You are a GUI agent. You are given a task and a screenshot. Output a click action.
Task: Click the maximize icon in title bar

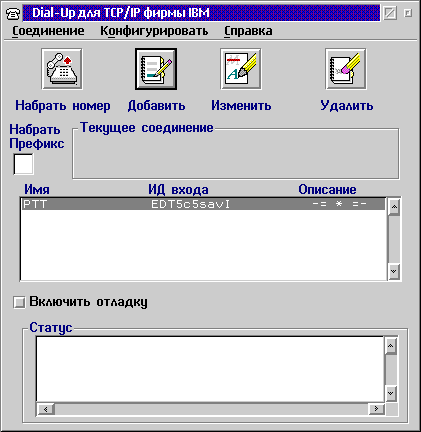408,13
